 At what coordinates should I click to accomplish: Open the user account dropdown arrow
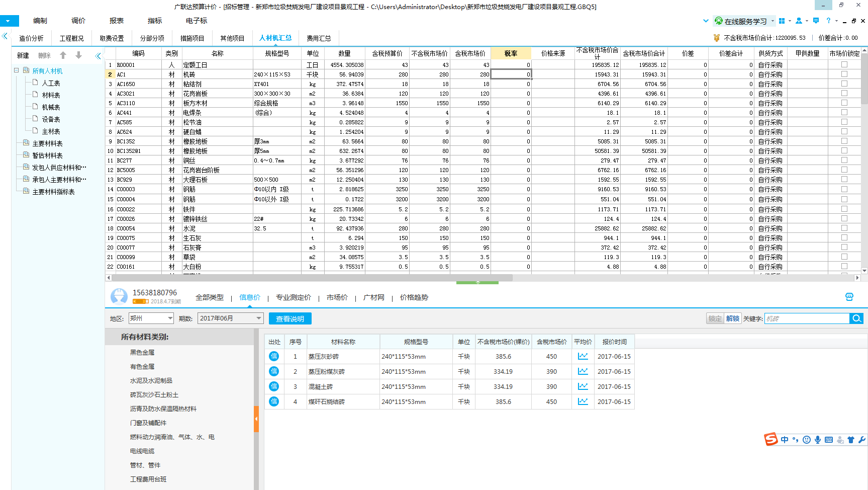coord(807,21)
